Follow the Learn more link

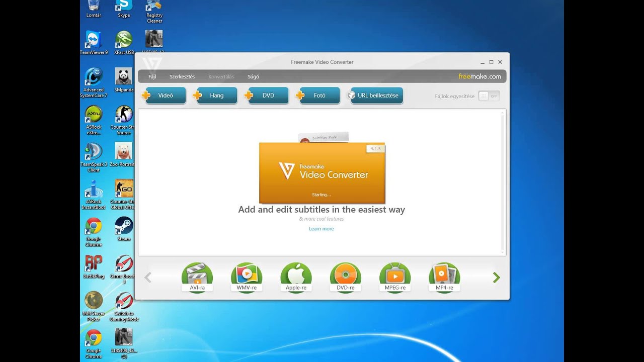[x=321, y=229]
